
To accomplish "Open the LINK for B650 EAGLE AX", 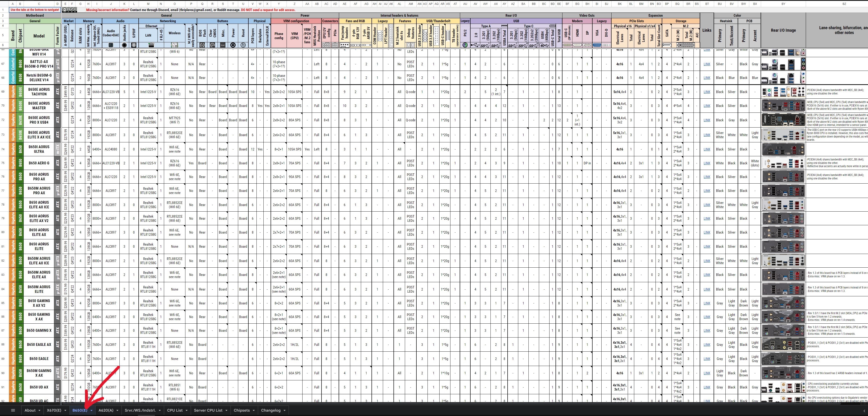I will coord(707,345).
